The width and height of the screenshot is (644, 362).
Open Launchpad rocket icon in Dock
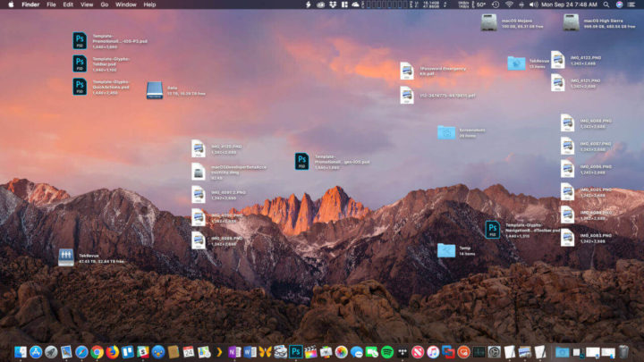click(51, 352)
